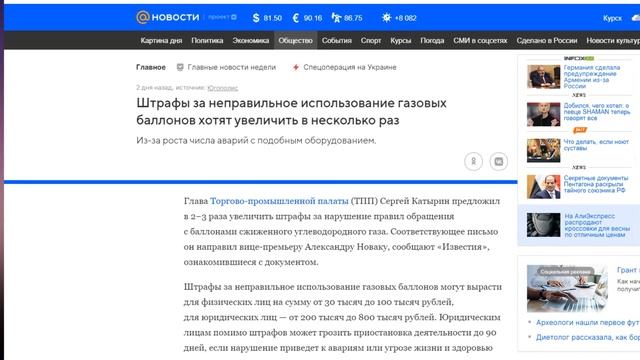Open the Mail.ru Новости logo
The width and height of the screenshot is (640, 360).
pos(168,18)
